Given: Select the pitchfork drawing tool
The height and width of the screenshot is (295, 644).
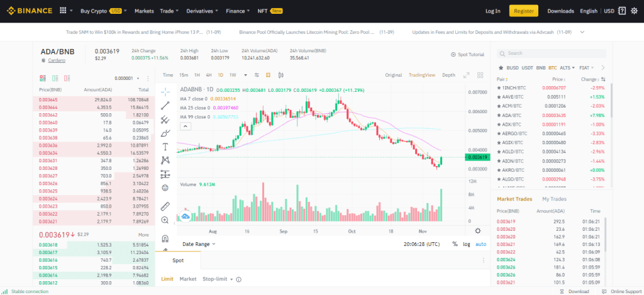Looking at the screenshot, I should tap(165, 120).
